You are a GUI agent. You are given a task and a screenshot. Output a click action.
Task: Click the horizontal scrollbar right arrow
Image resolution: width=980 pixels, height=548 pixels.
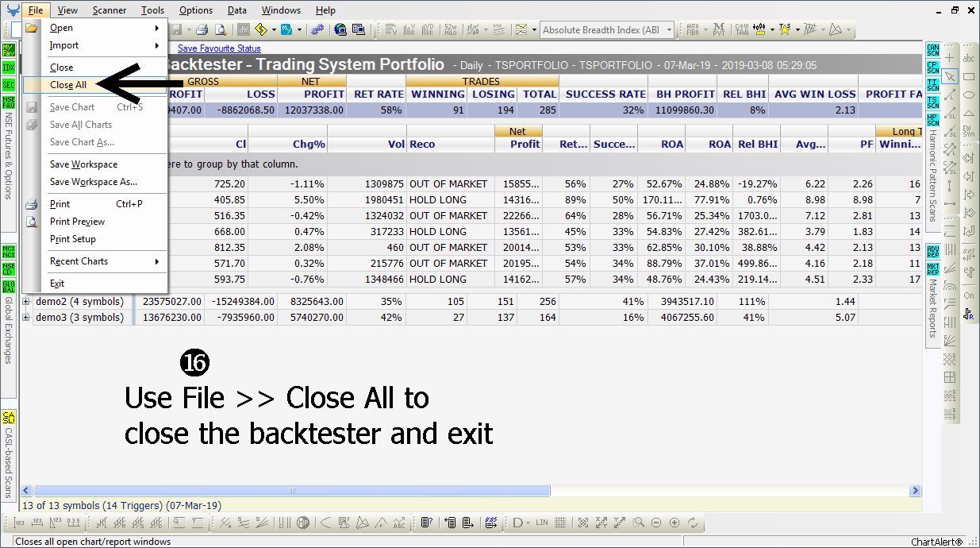916,491
